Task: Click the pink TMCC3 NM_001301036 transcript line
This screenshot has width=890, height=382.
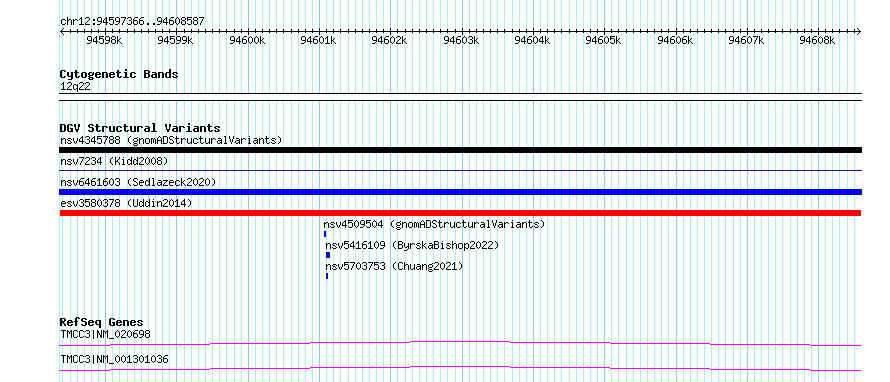Action: click(460, 368)
